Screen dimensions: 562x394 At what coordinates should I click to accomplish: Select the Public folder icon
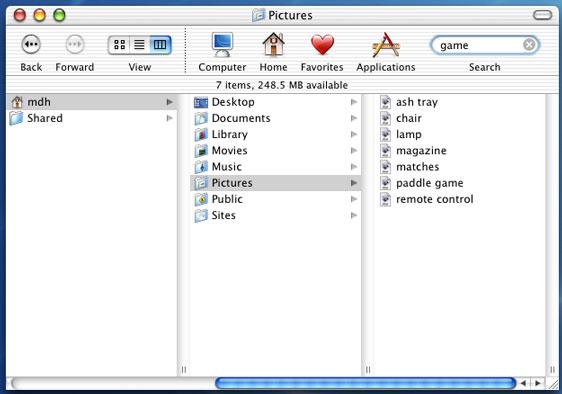[201, 199]
